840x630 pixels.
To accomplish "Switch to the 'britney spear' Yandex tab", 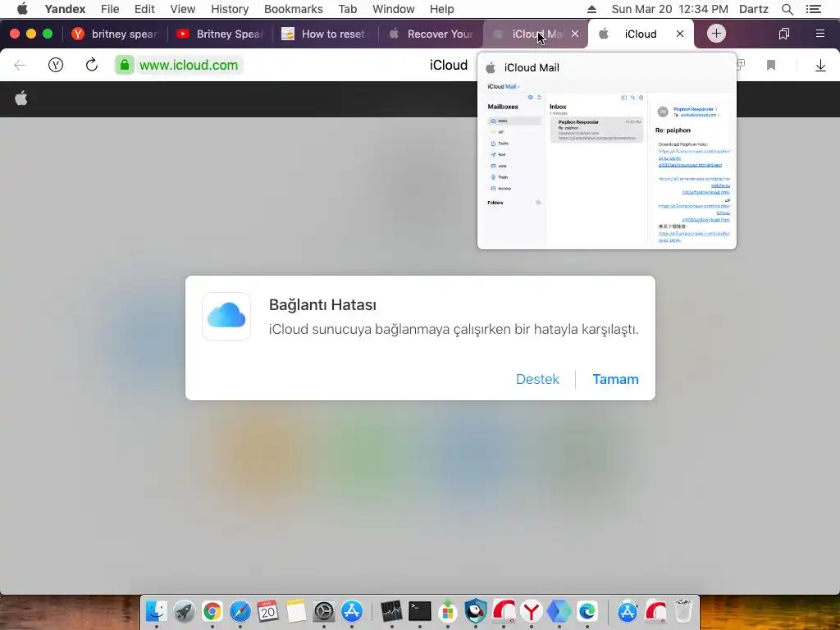I will 115,34.
